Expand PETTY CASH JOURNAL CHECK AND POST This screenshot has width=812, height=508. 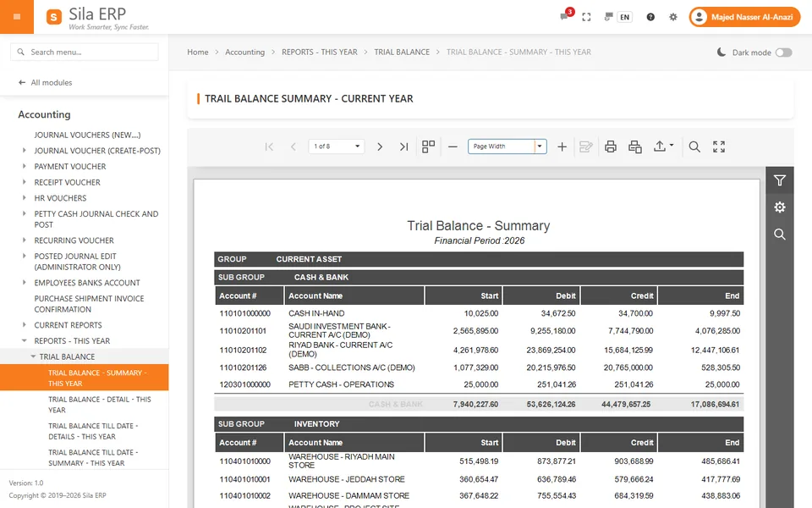click(x=25, y=213)
